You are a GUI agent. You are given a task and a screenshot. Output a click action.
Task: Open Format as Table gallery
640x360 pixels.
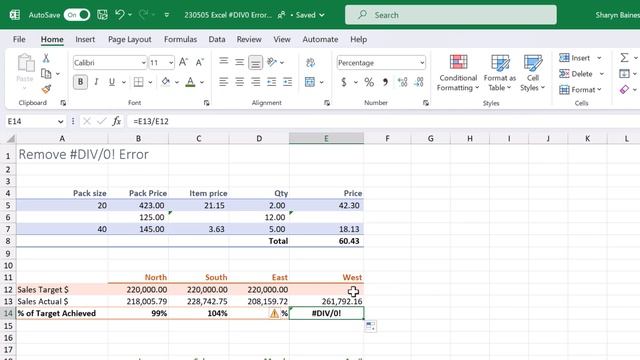[x=500, y=73]
